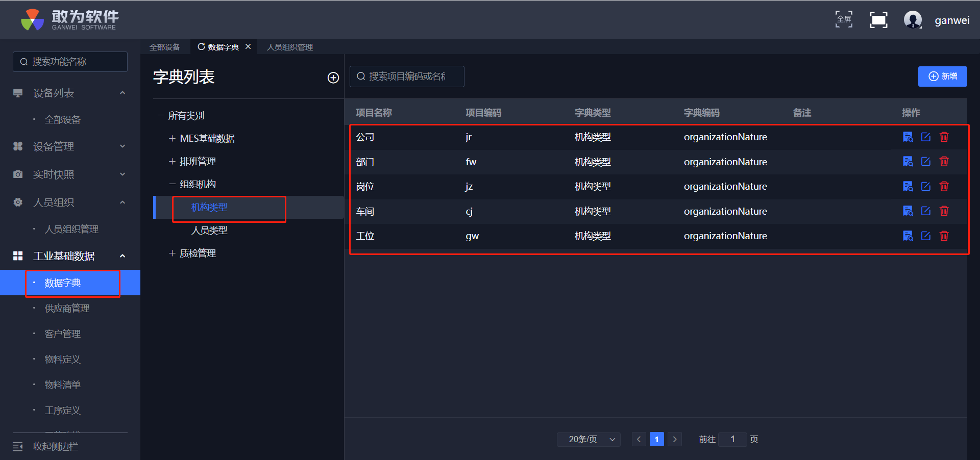Open 人员组织管理 in the sidebar
The width and height of the screenshot is (980, 460).
pos(71,229)
